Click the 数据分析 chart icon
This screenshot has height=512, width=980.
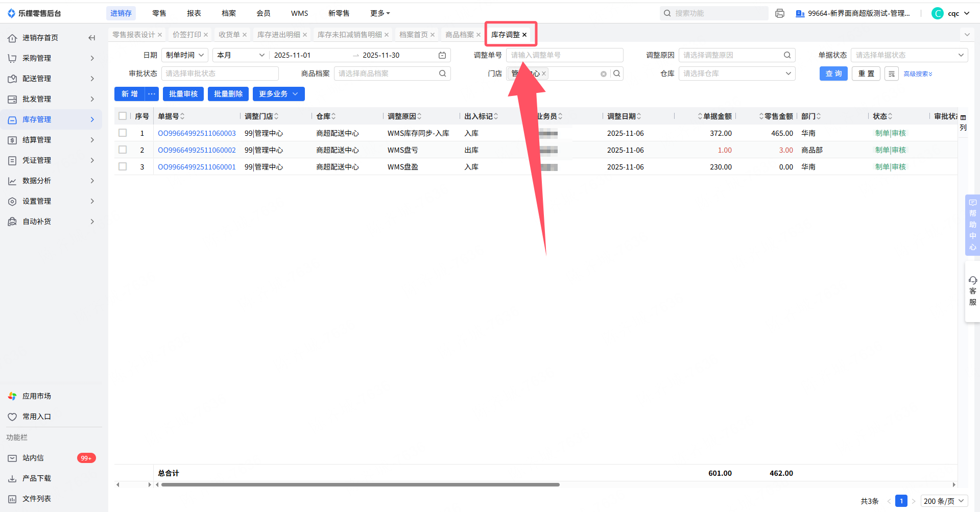[x=12, y=181]
